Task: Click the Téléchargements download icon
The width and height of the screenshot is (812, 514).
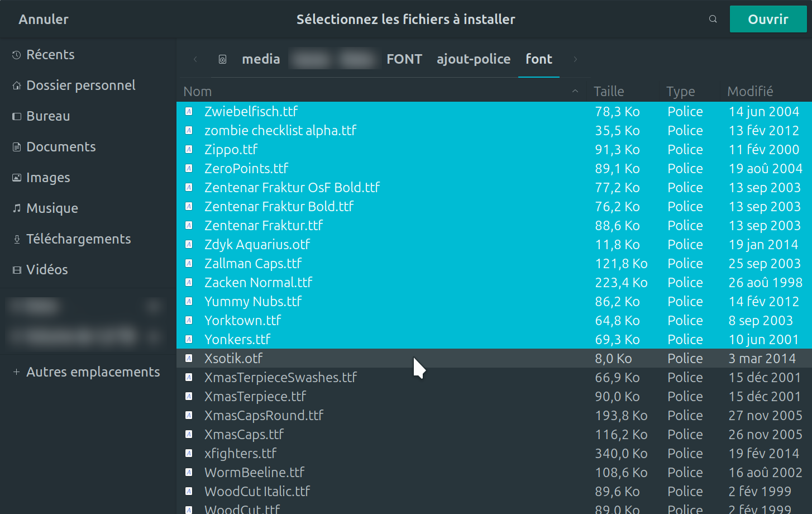Action: (16, 239)
